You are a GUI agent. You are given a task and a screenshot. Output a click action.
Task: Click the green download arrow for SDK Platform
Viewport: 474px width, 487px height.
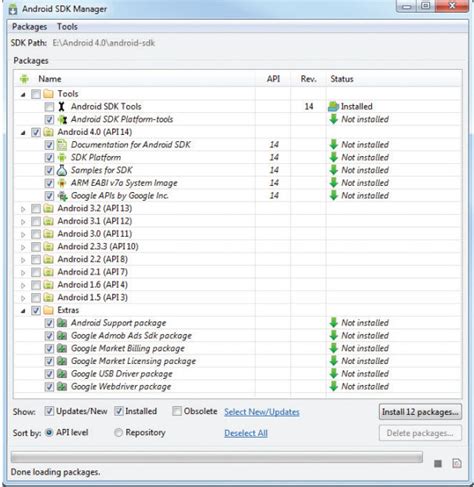coord(334,157)
